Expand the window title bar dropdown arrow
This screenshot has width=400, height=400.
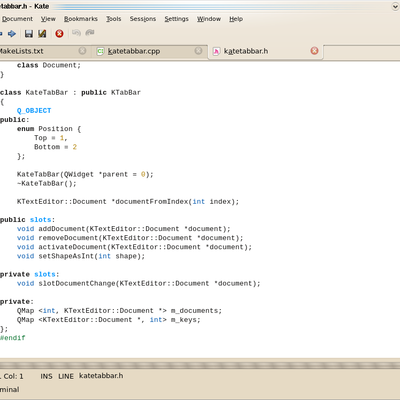coord(395,6)
